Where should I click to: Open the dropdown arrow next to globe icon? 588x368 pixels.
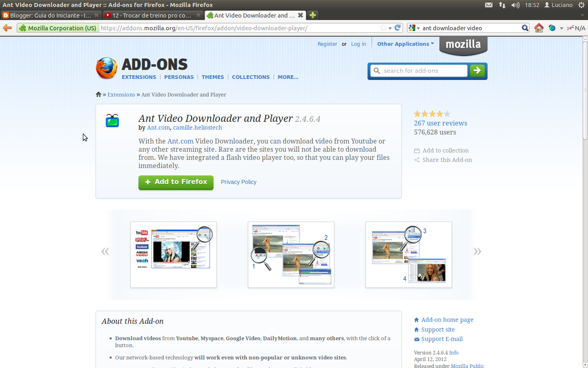coord(561,28)
